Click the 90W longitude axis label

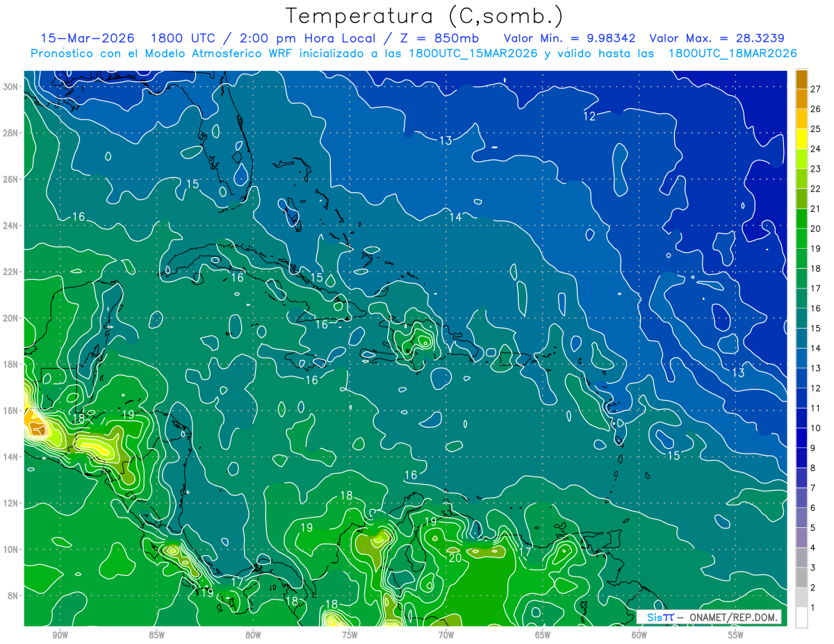pyautogui.click(x=60, y=635)
